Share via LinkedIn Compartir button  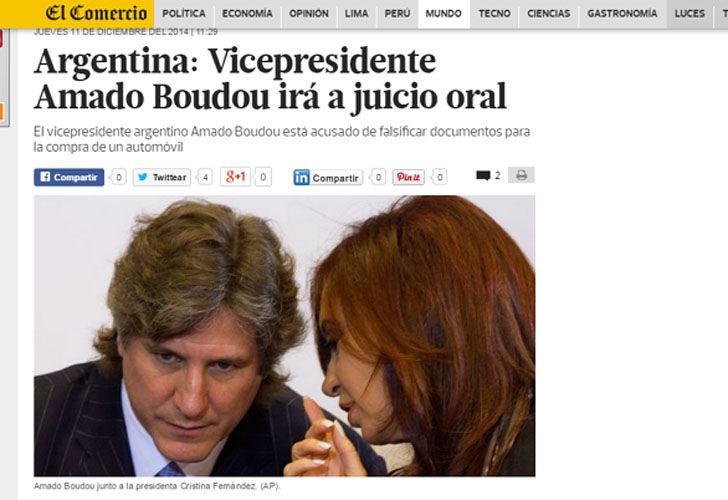328,178
